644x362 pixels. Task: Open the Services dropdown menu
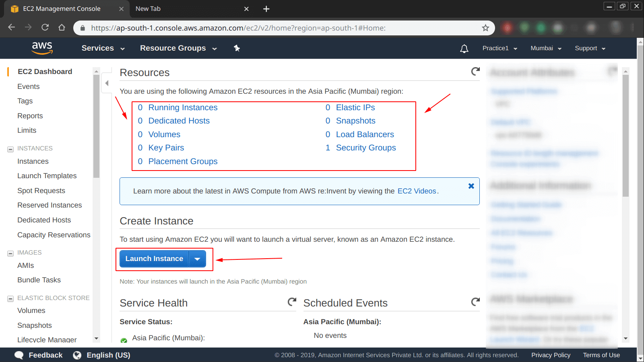103,48
